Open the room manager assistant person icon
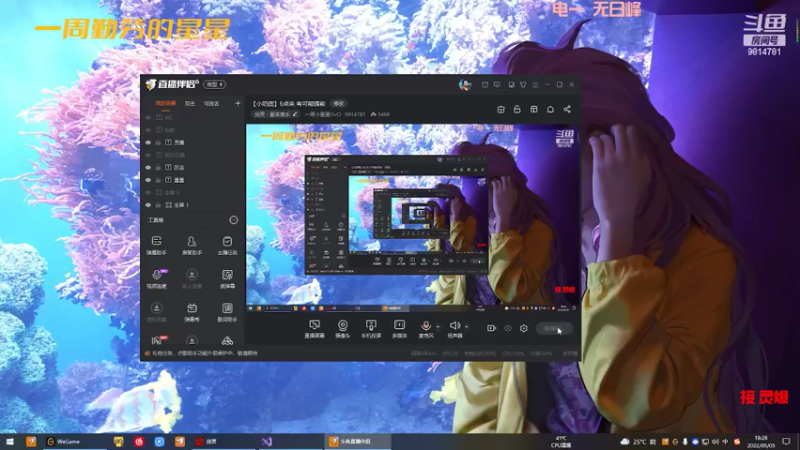Screen dimensions: 800x450 pyautogui.click(x=192, y=245)
